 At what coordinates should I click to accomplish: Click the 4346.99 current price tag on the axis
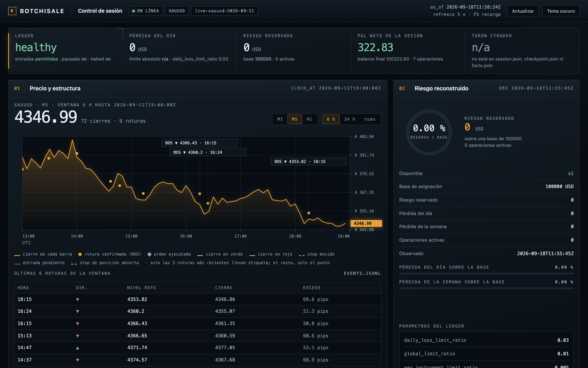(366, 223)
